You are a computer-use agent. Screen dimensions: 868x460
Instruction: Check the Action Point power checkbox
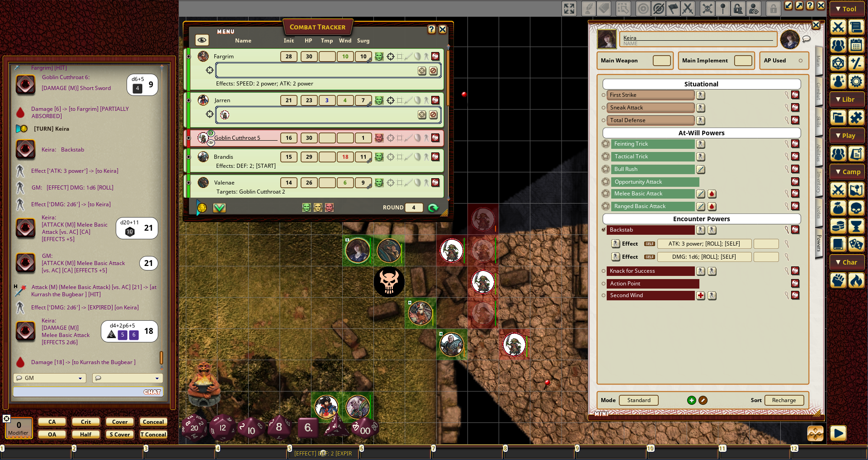pyautogui.click(x=604, y=284)
